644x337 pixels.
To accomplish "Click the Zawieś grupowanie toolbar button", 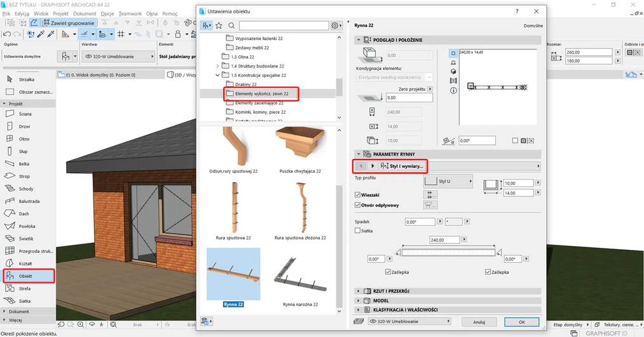I will tap(69, 23).
